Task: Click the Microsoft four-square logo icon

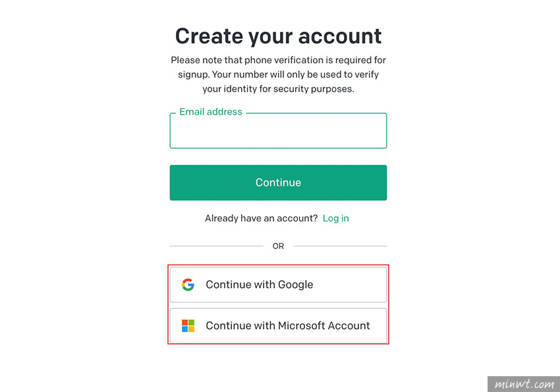Action: [188, 326]
